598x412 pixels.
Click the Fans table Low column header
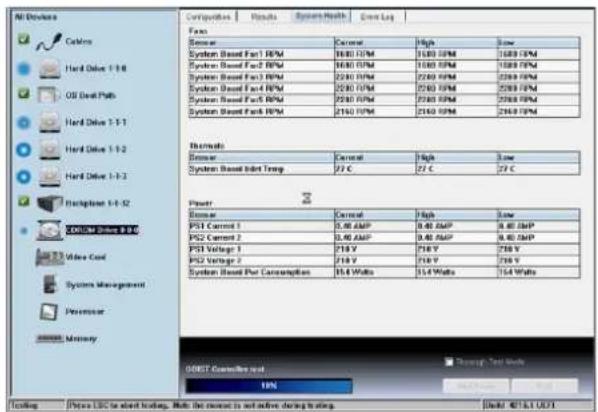pyautogui.click(x=539, y=43)
